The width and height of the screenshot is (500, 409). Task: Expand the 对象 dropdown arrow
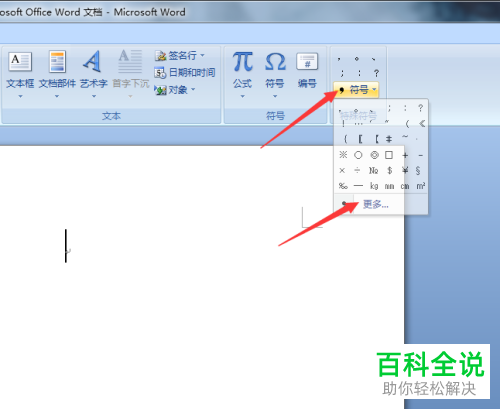(x=193, y=90)
